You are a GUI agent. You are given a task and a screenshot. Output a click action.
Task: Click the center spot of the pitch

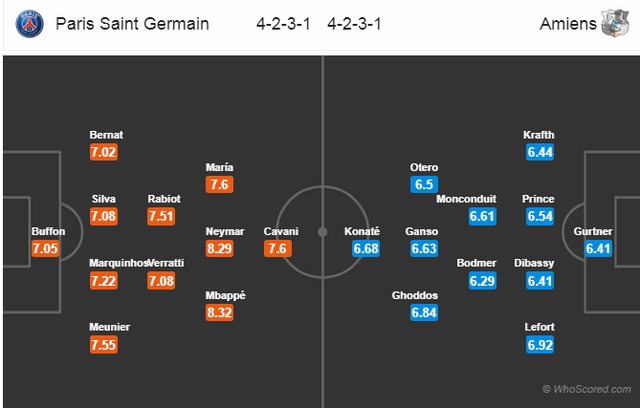click(322, 232)
